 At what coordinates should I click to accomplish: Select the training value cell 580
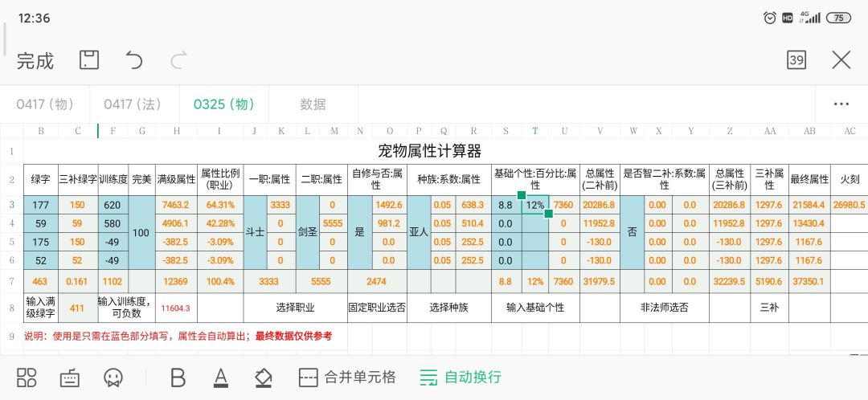pyautogui.click(x=113, y=223)
